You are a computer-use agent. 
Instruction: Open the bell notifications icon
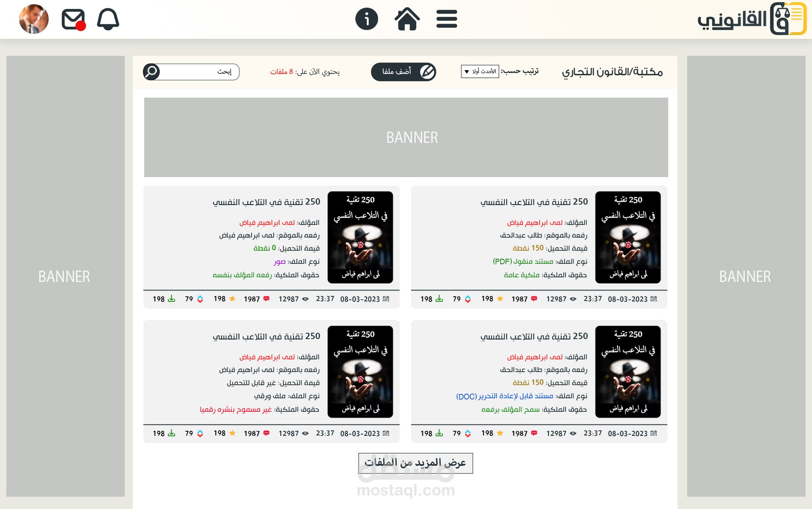point(108,19)
